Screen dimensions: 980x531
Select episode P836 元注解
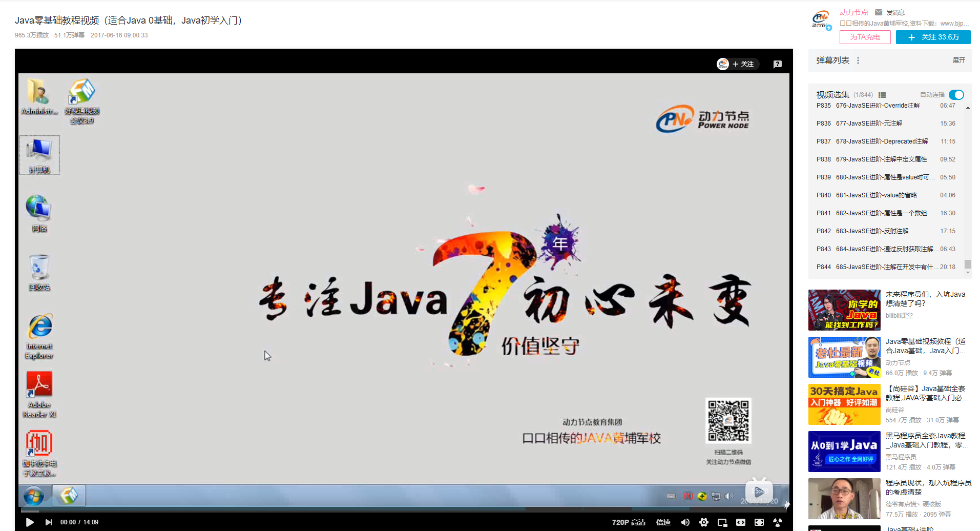tap(886, 124)
